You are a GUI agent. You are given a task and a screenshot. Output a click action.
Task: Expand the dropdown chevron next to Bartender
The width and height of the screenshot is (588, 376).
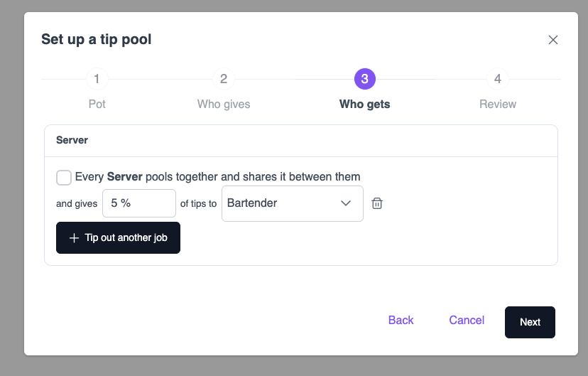(x=345, y=203)
